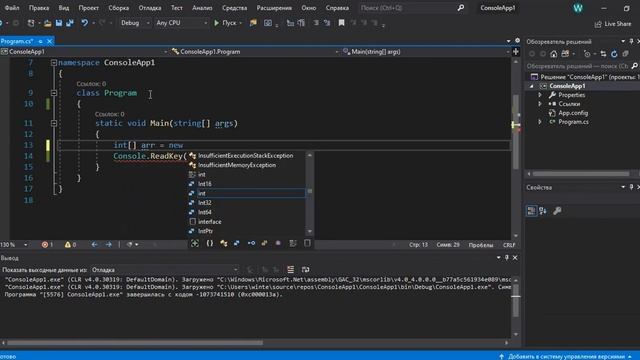Toggle the delegates filter in IntelliSense bar

[x=278, y=243]
